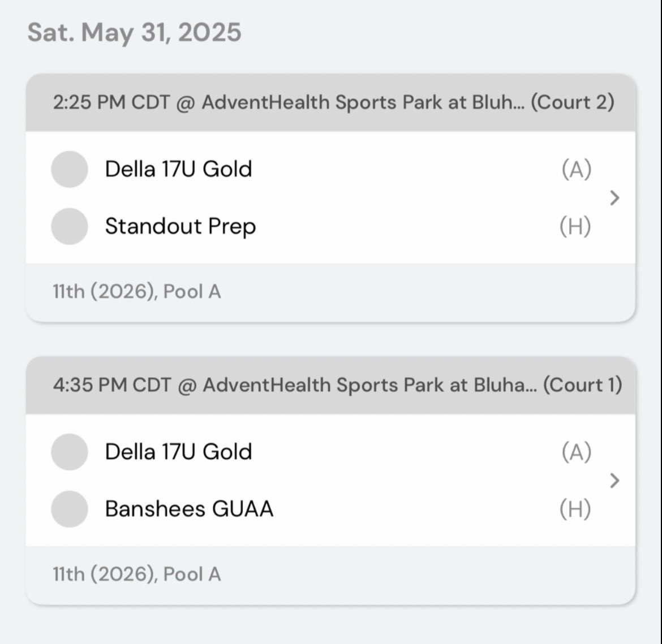The image size is (662, 644).
Task: Select Banshees GUAA team logo placeholder
Action: pyautogui.click(x=70, y=509)
